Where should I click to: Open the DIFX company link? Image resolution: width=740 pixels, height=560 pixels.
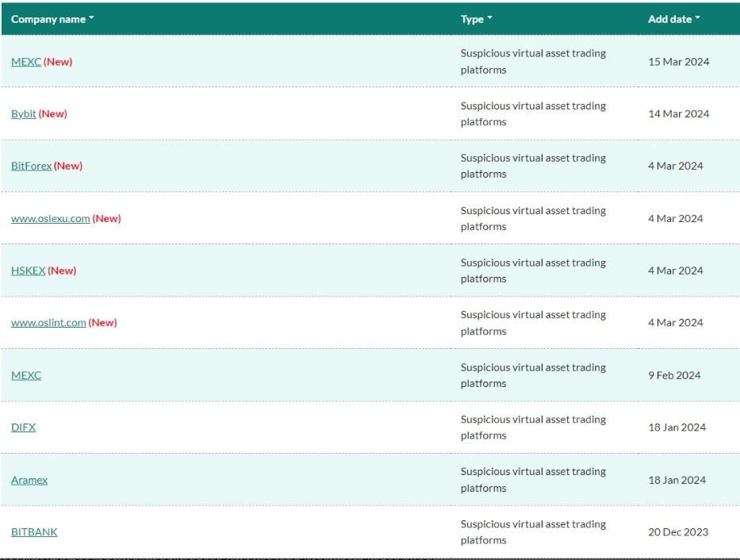click(23, 428)
